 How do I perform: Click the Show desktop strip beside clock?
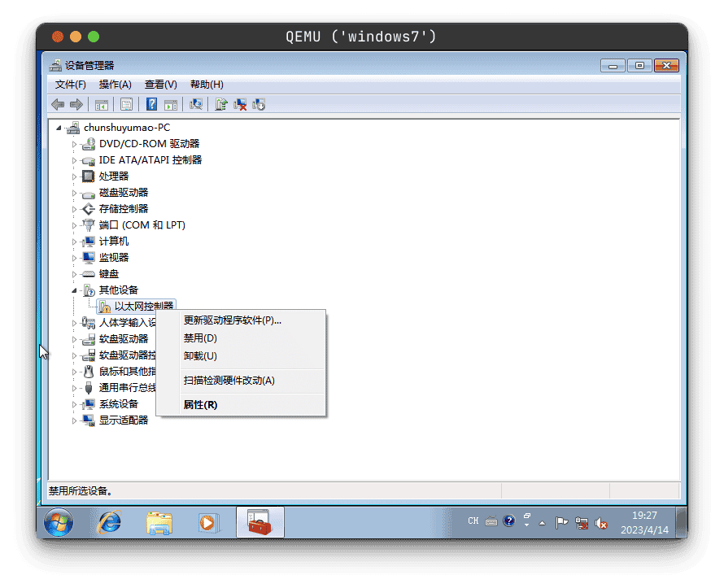[x=681, y=522]
